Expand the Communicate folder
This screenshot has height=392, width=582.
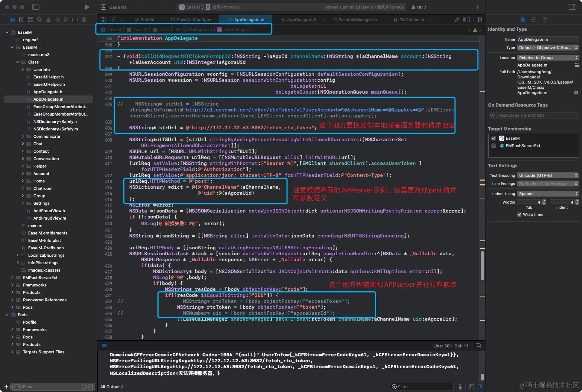(23, 136)
